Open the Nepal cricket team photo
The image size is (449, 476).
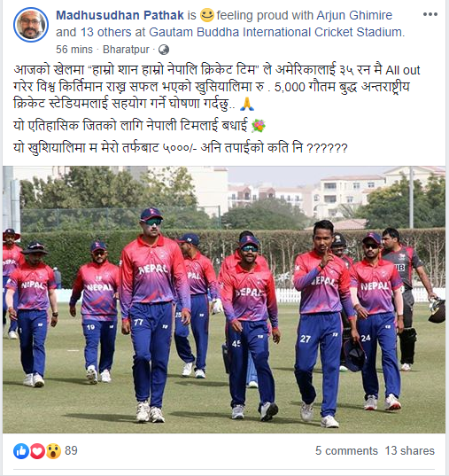point(224,300)
